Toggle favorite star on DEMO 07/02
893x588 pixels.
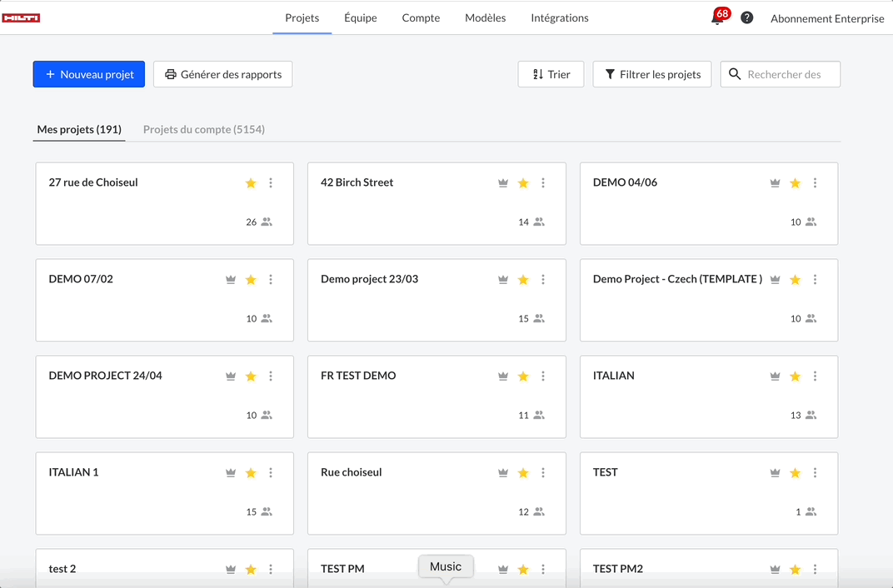[251, 280]
